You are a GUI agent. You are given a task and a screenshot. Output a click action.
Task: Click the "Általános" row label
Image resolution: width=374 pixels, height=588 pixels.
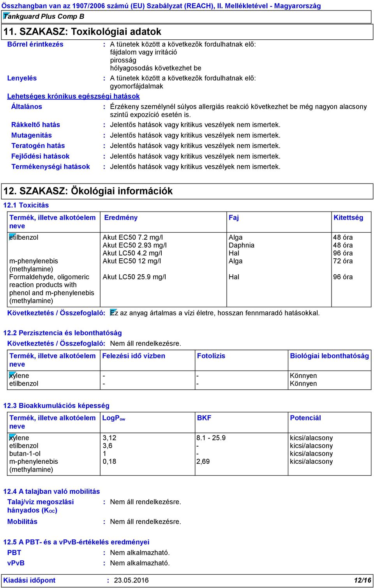click(x=26, y=107)
